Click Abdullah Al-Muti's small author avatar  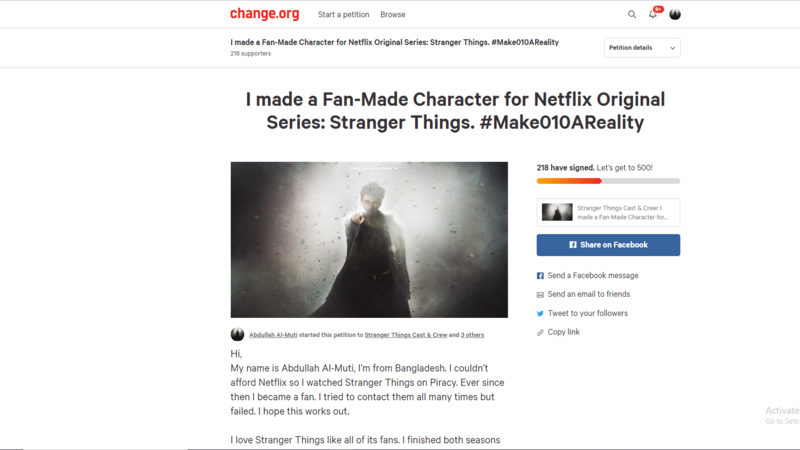pos(237,334)
